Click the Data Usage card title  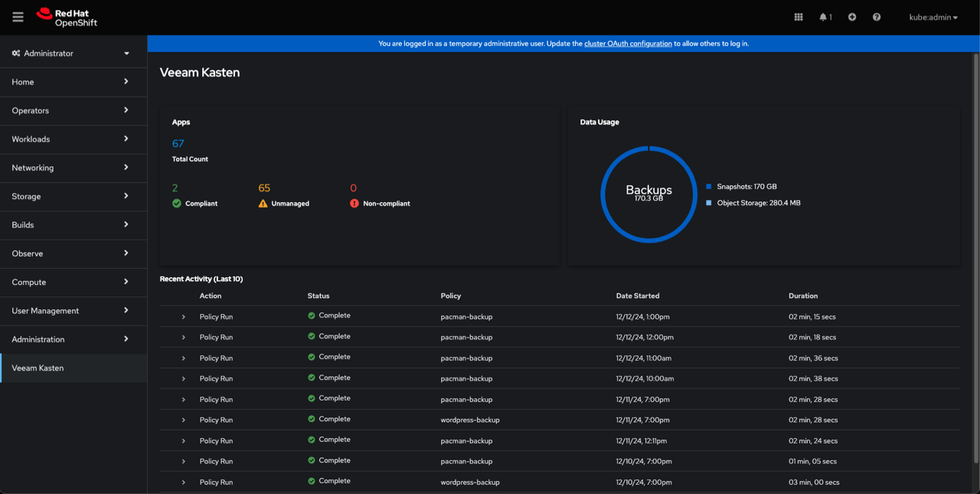599,122
